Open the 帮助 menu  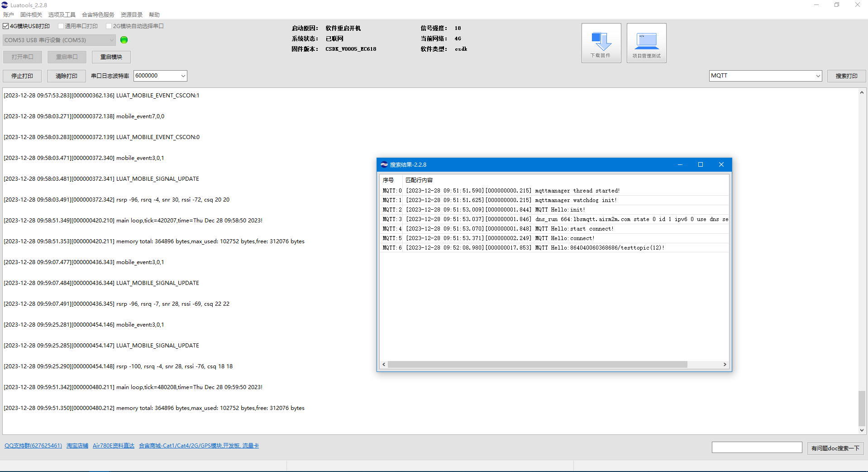[x=154, y=15]
